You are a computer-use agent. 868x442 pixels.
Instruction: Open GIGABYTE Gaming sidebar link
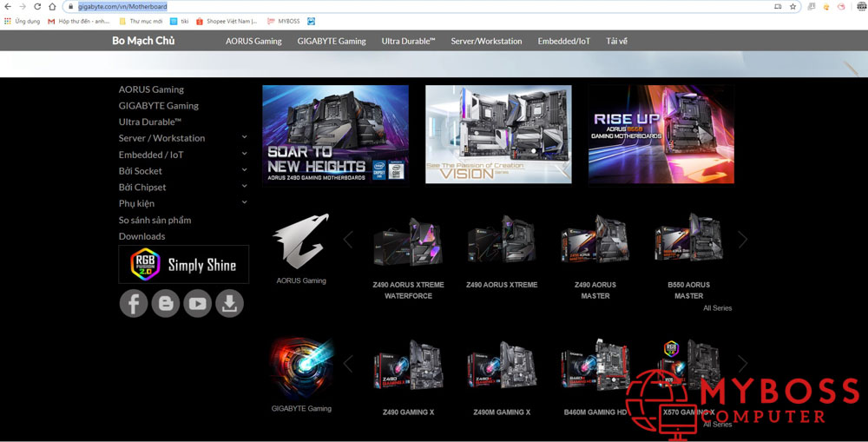point(158,105)
